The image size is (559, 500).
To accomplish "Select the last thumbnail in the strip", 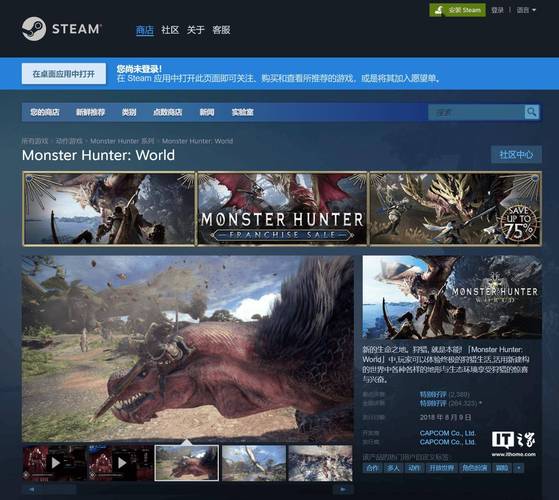I will coord(320,463).
